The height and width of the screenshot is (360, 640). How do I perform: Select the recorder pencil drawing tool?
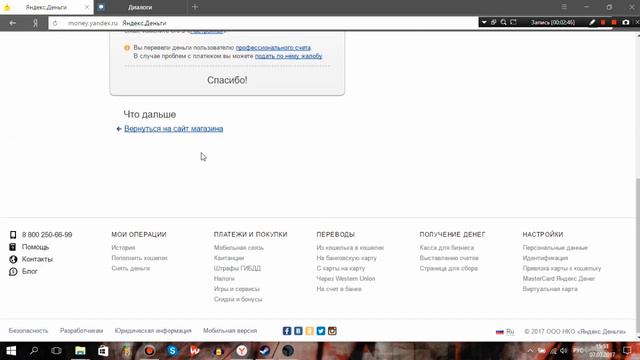[592, 22]
